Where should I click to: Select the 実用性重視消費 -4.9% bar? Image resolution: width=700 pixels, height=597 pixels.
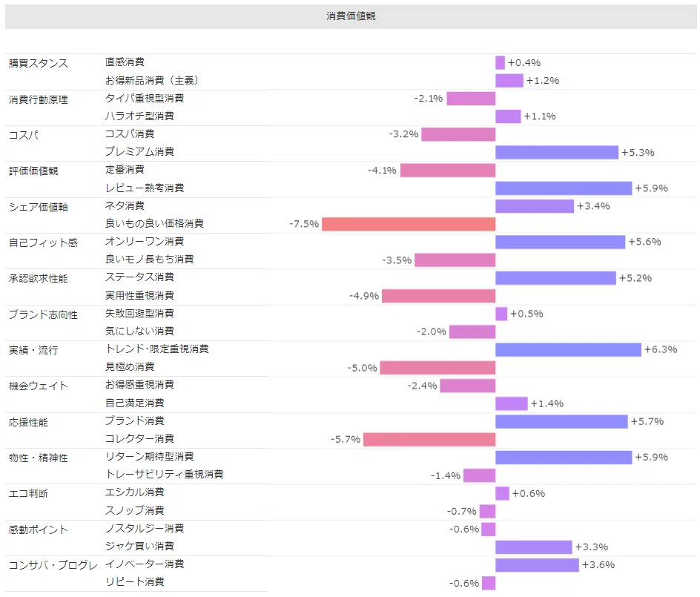pos(438,296)
